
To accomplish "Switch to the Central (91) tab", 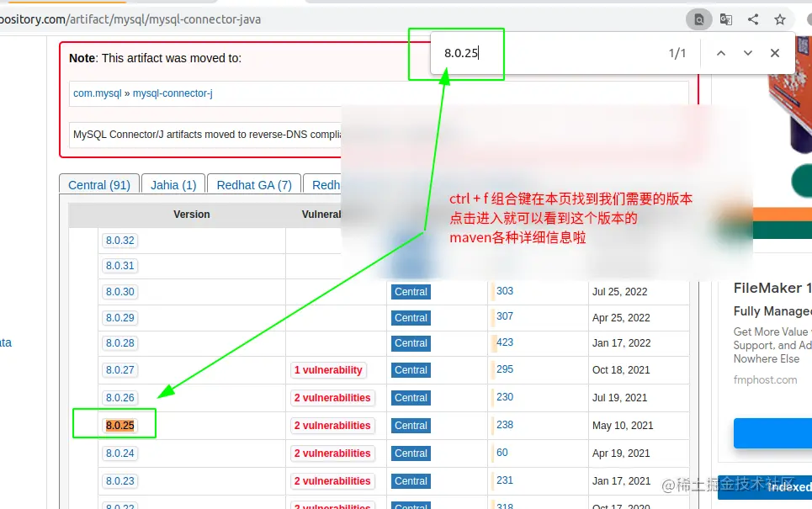I will pos(98,184).
